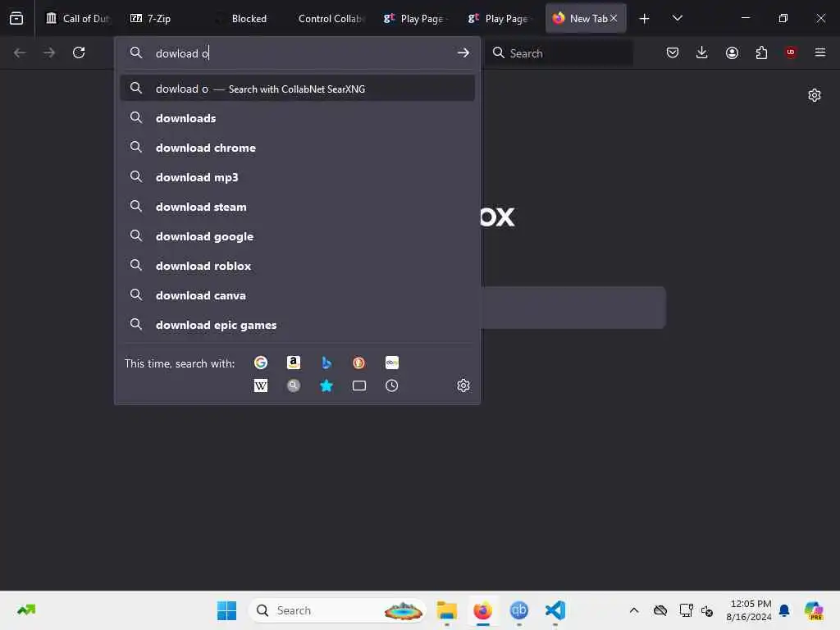Open the Firefox account menu
Viewport: 840px width, 630px height.
pos(732,52)
